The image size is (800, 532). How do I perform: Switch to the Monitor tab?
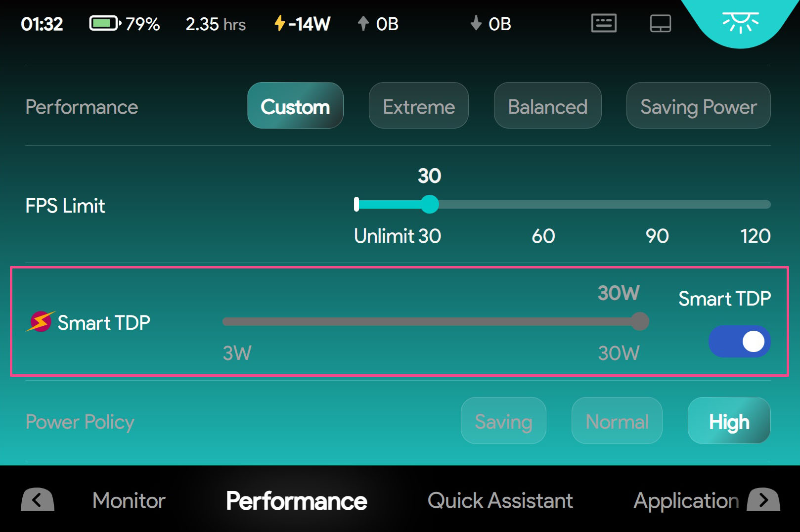click(x=129, y=500)
